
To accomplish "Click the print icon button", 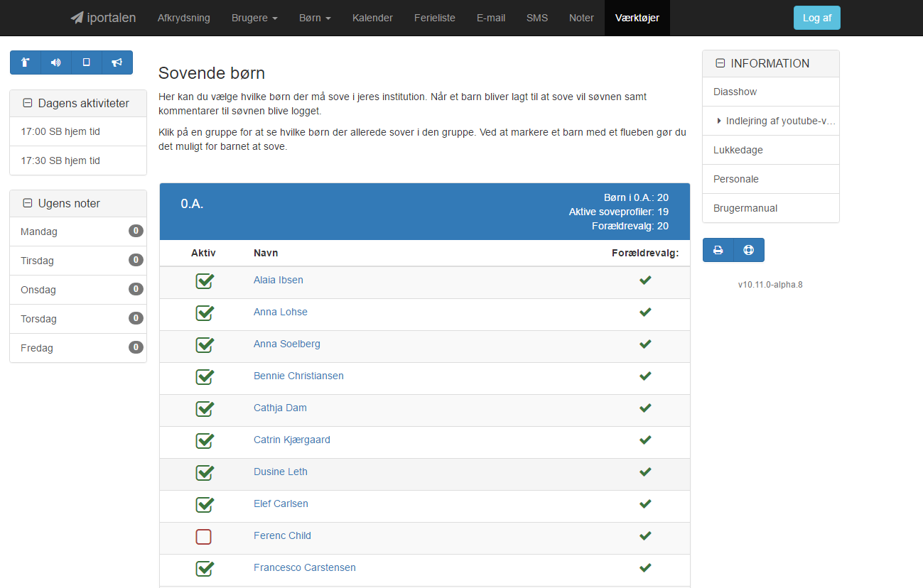I will coord(718,250).
